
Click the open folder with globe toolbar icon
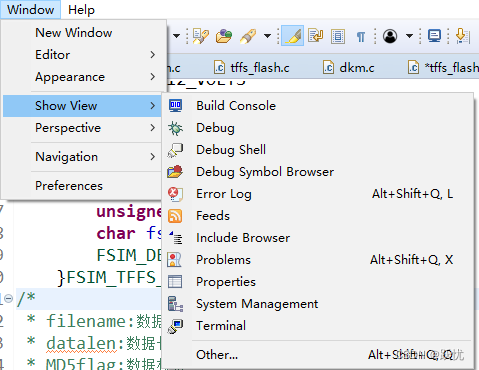[224, 36]
